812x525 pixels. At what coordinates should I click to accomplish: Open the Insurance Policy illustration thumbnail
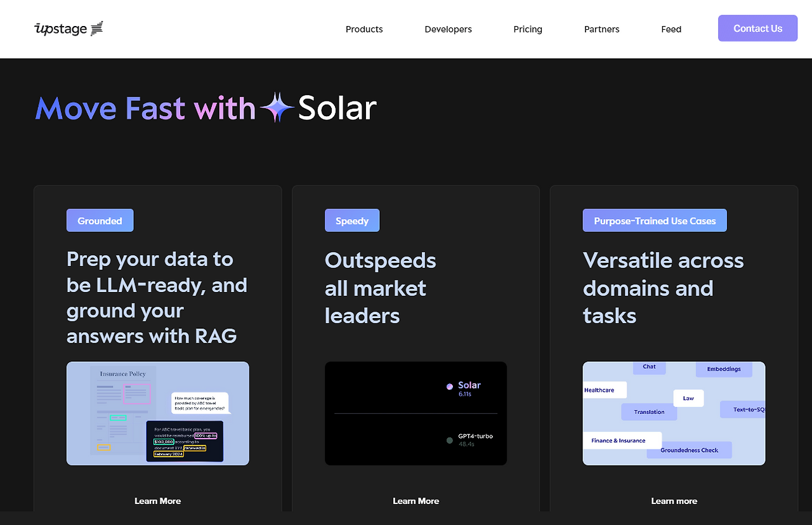[158, 413]
